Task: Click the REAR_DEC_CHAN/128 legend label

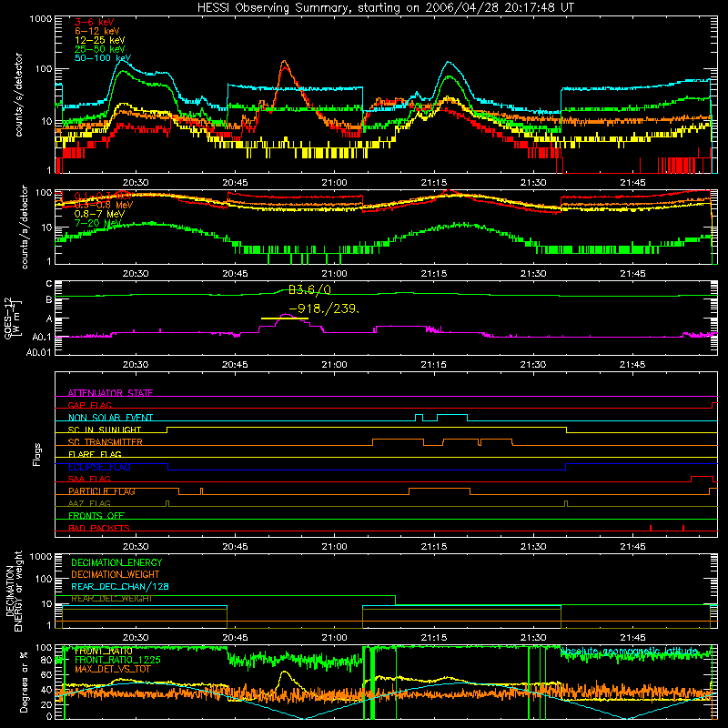Action: pos(120,586)
